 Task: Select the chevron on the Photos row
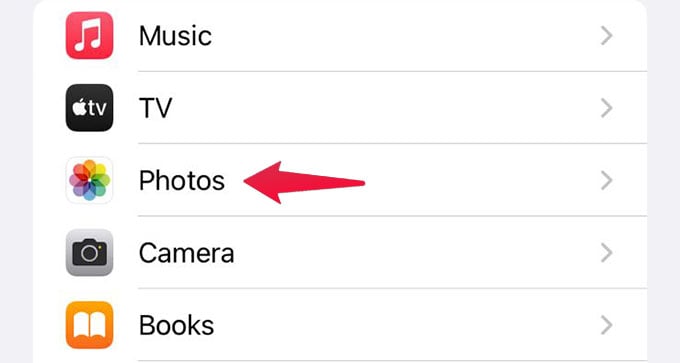pyautogui.click(x=606, y=180)
